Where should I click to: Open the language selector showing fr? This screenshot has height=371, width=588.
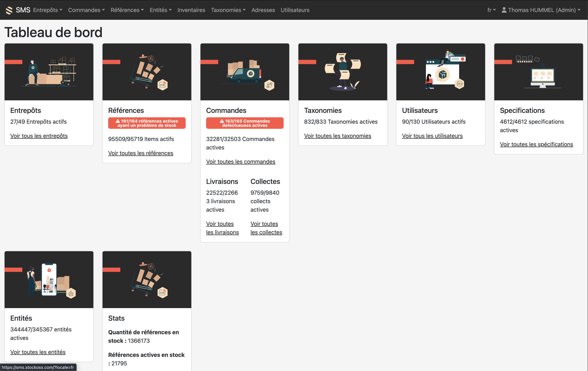tap(491, 10)
